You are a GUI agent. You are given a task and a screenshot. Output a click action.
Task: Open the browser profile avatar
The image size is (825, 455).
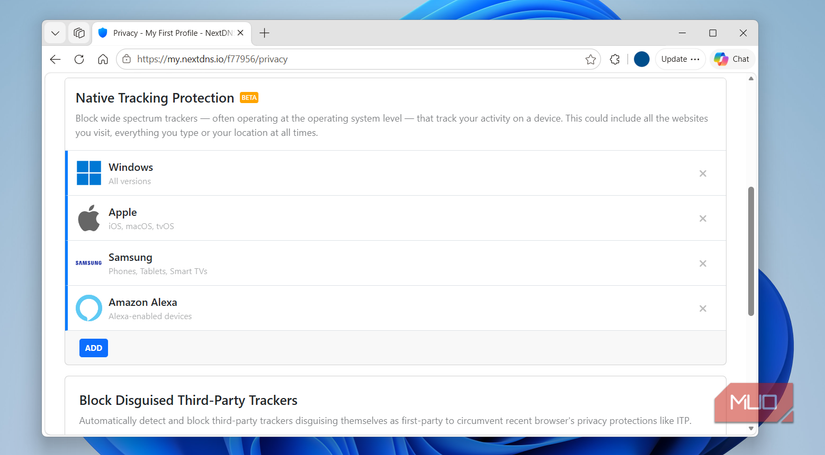click(x=641, y=59)
